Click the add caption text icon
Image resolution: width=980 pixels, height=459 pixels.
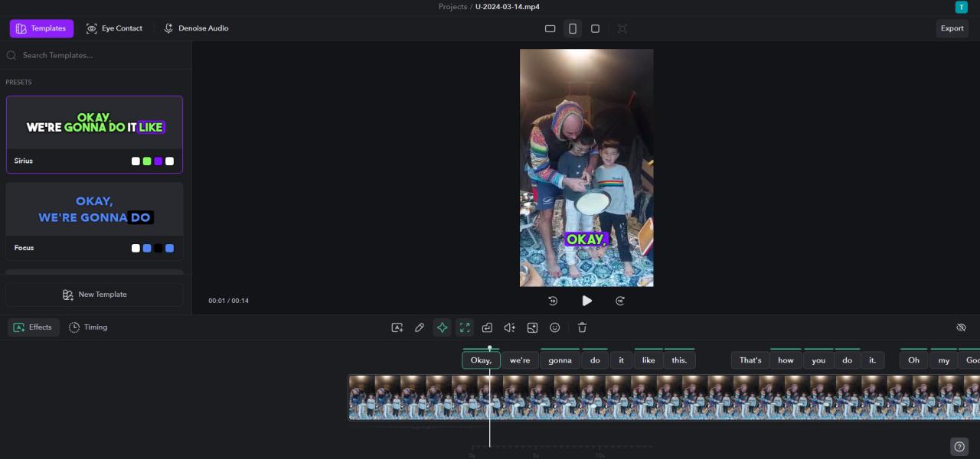click(x=397, y=327)
